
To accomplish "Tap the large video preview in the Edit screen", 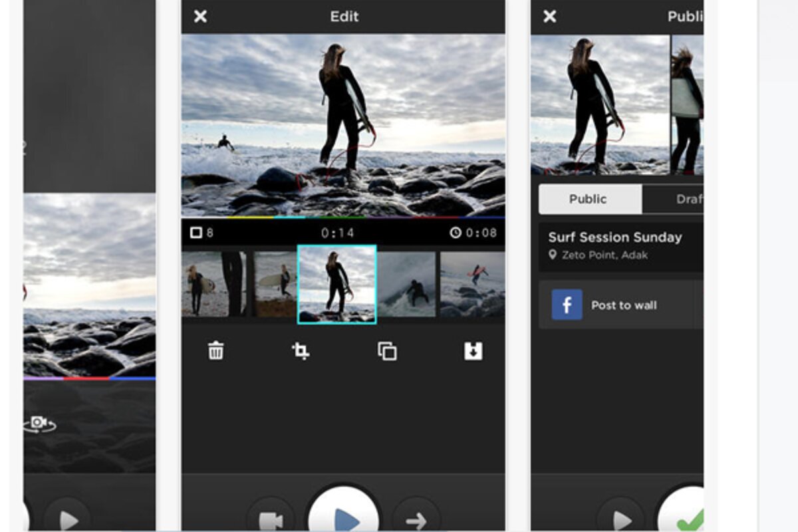I will click(x=343, y=126).
